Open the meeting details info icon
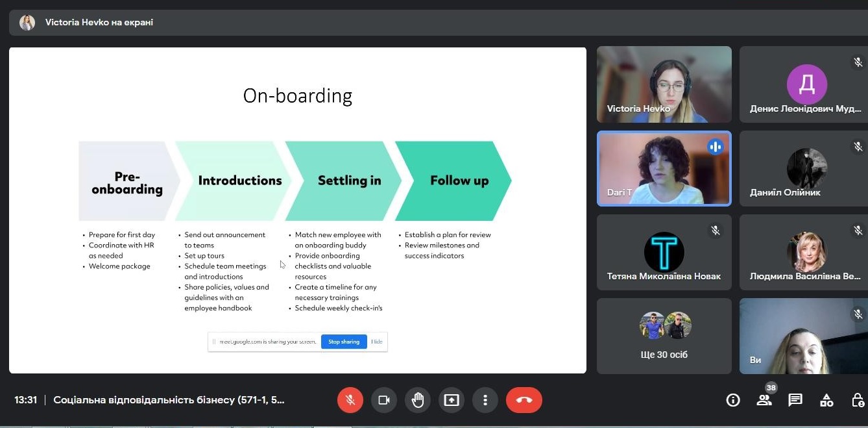Viewport: 868px width, 428px height. click(x=733, y=400)
